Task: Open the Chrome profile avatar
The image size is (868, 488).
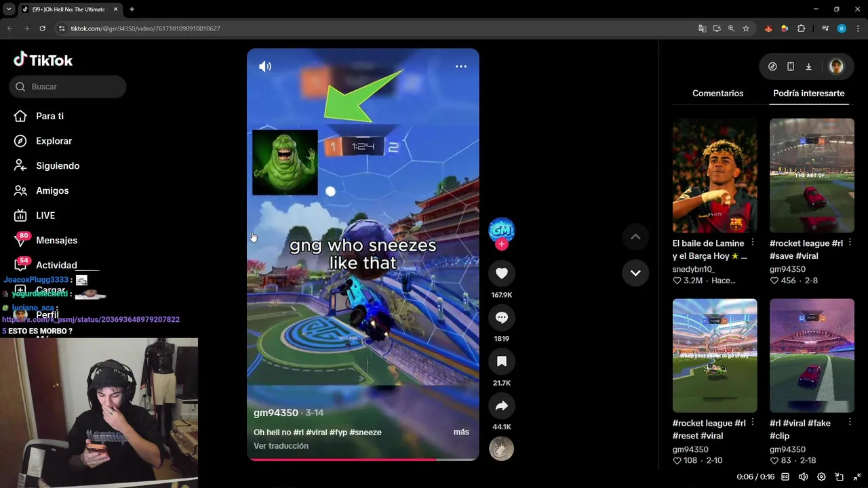Action: tap(842, 28)
